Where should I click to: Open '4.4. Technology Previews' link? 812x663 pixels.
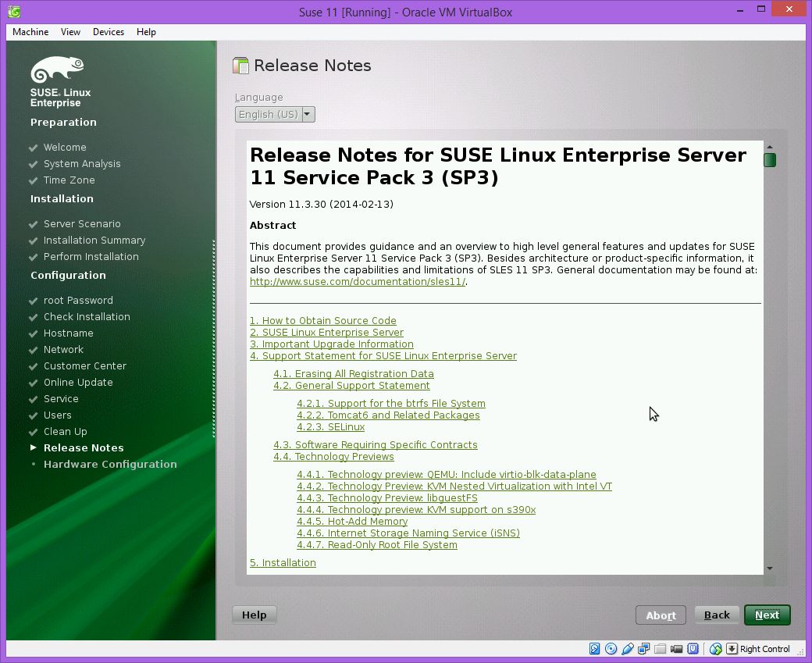tap(333, 457)
